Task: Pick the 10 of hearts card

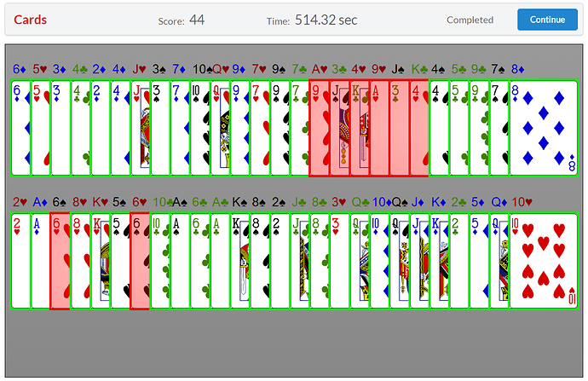Action: tap(544, 261)
